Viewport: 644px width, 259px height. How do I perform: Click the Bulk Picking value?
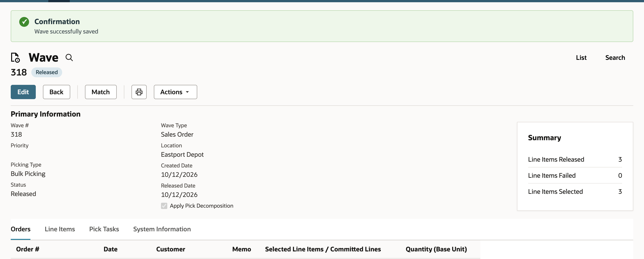[x=28, y=174]
